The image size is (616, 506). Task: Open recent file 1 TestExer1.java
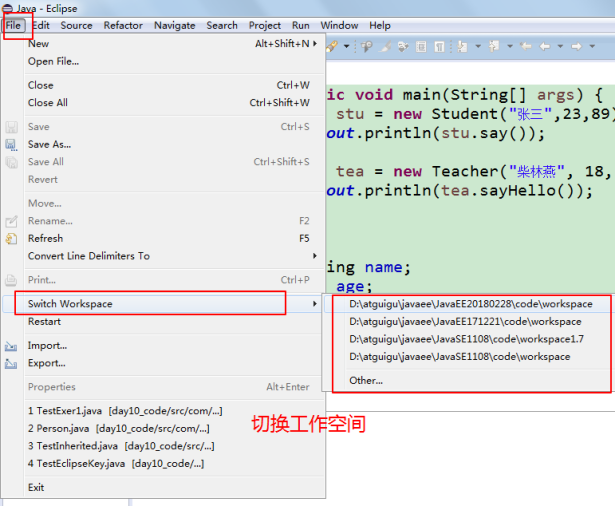coord(173,411)
